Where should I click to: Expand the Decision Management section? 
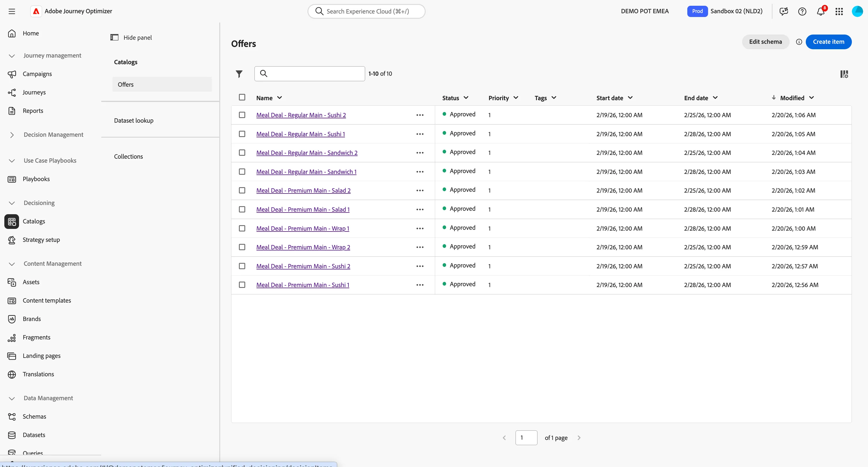coord(12,135)
